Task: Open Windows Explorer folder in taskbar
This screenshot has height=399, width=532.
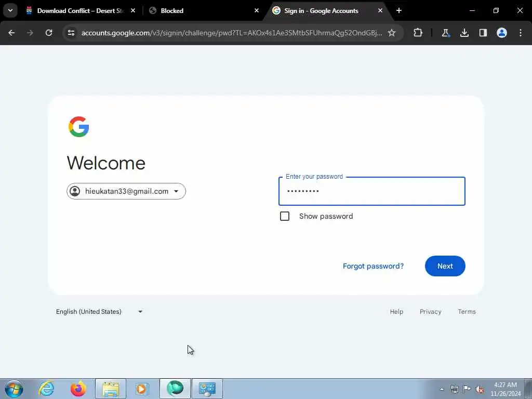Action: (x=111, y=389)
